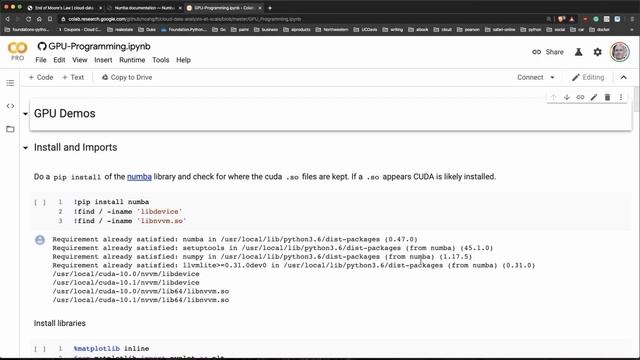Click Copy to Drive
Image resolution: width=640 pixels, height=360 pixels.
(127, 77)
